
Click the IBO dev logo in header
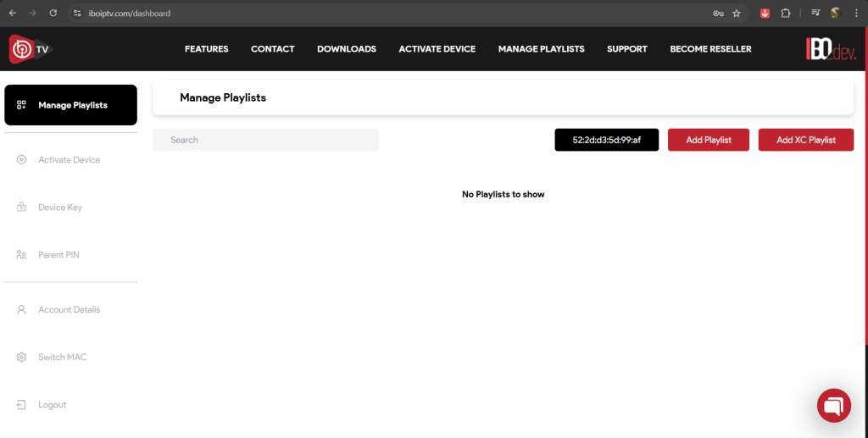pyautogui.click(x=831, y=49)
